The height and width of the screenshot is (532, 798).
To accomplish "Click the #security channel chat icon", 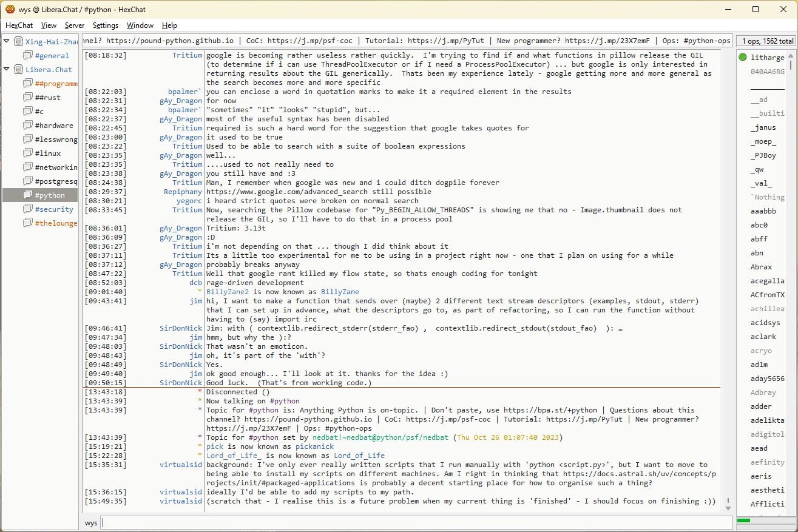I will [x=28, y=209].
